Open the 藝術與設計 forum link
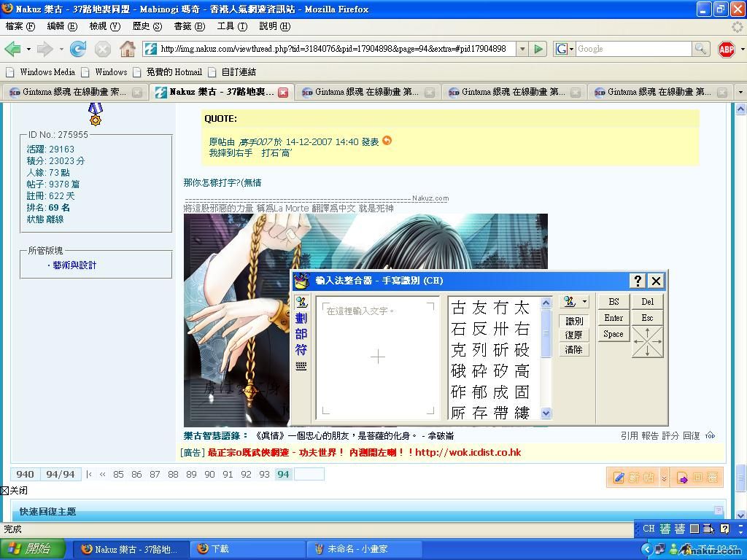This screenshot has height=560, width=747. (74, 265)
